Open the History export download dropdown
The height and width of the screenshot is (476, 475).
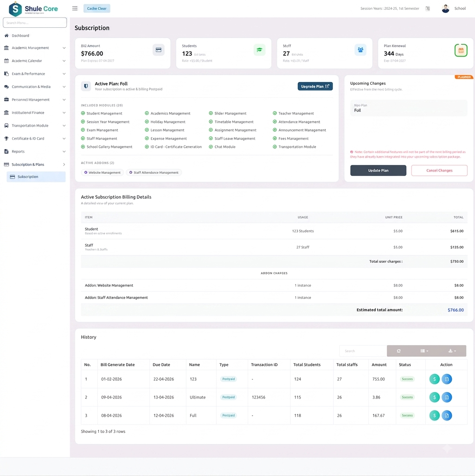452,351
